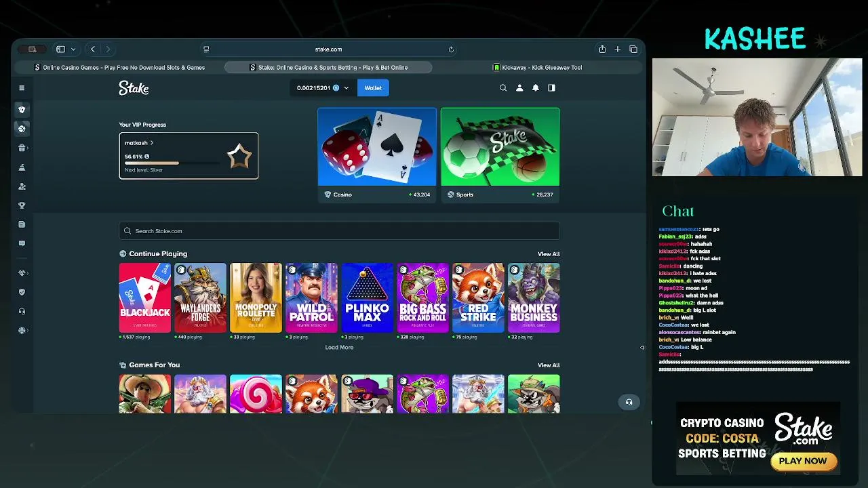
Task: Click the pink lollipop candy game thumbnail
Action: tap(256, 394)
